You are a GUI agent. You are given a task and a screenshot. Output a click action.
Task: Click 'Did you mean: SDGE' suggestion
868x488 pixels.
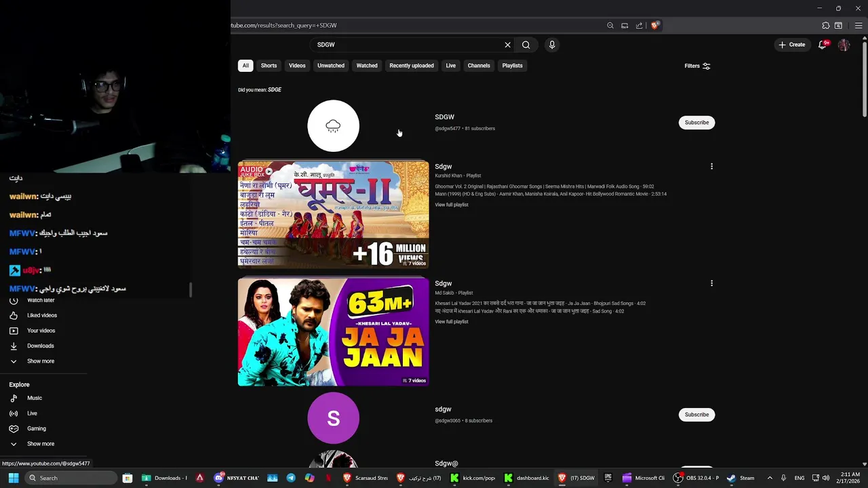click(x=274, y=89)
